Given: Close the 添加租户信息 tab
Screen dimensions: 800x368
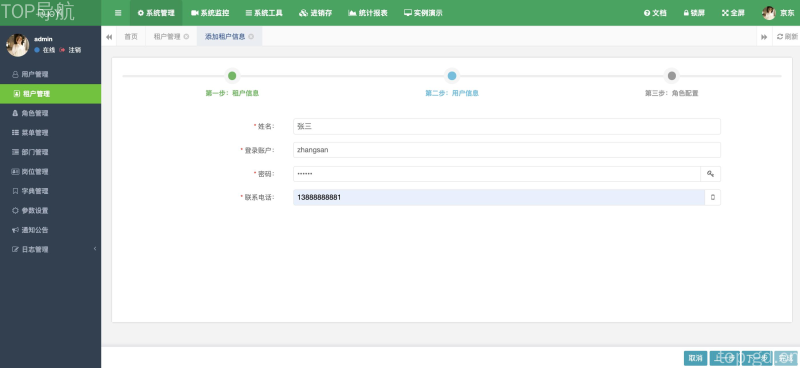Looking at the screenshot, I should (251, 37).
